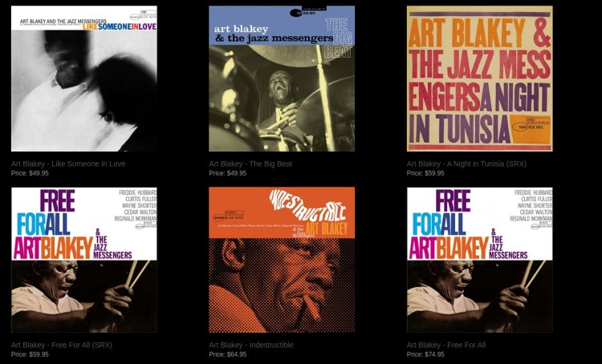Open the orange Indestructible album cover
Viewport: 602px width, 364px height.
282,260
